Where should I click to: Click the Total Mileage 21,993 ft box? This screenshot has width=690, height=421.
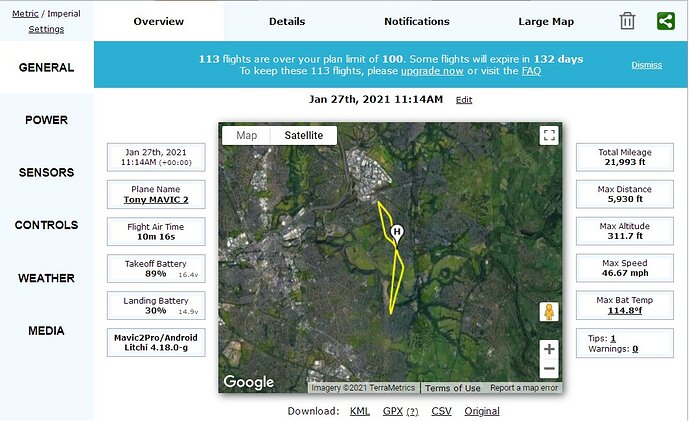[x=625, y=157]
